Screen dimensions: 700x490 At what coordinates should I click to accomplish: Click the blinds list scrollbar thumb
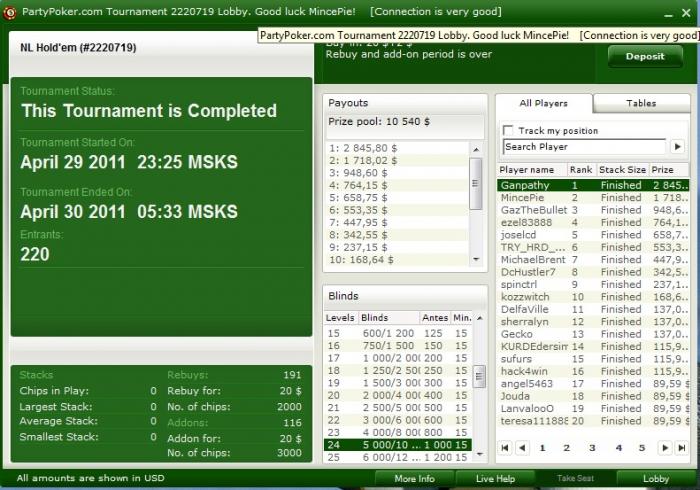click(479, 377)
